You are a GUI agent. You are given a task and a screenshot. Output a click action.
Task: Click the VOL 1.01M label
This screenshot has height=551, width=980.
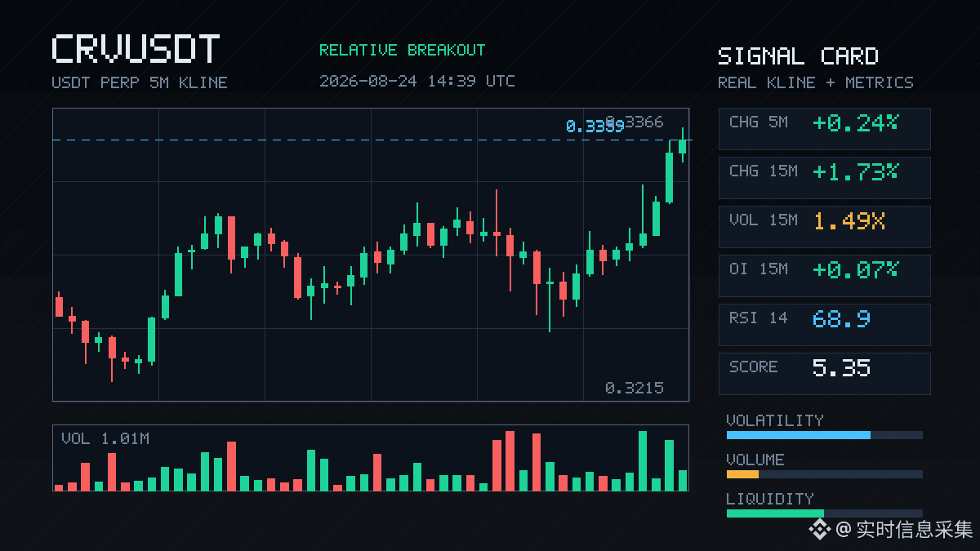pos(105,439)
